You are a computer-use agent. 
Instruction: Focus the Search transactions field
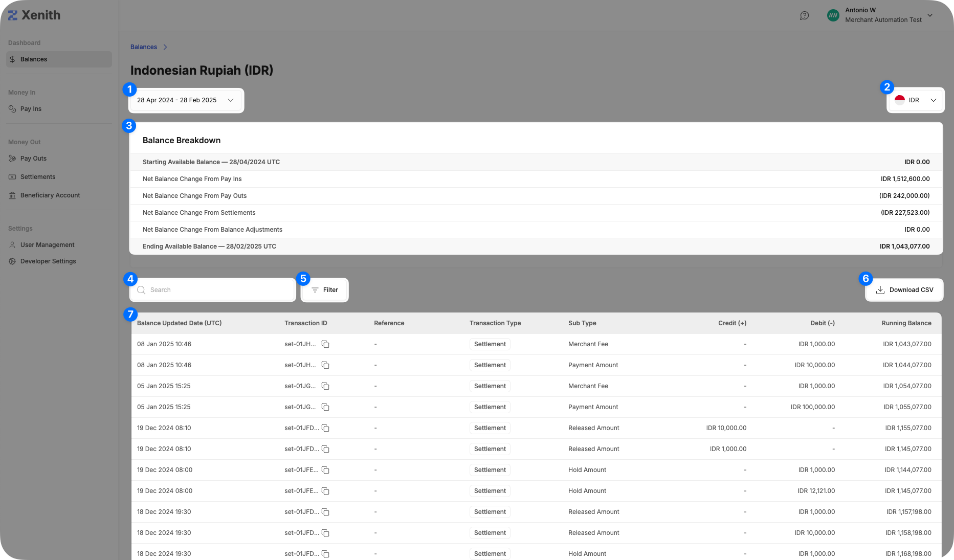pos(213,290)
